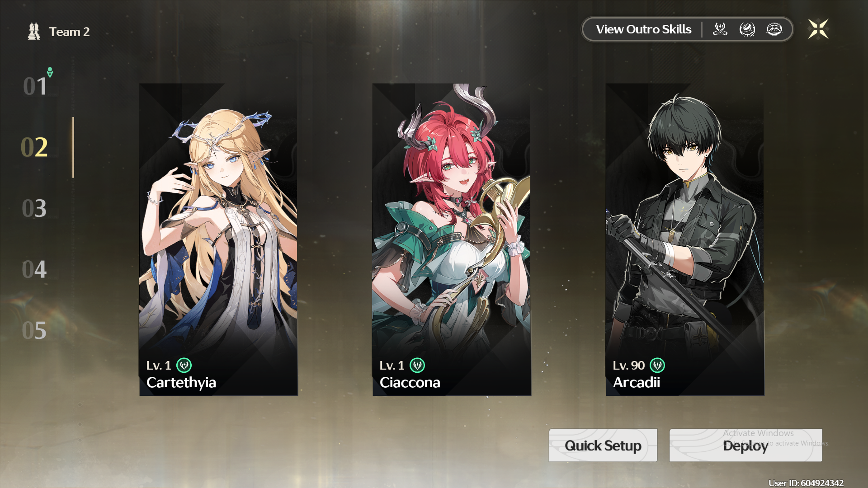Click Arcadii's green element icon
Screen dimensions: 868x488
pyautogui.click(x=657, y=365)
